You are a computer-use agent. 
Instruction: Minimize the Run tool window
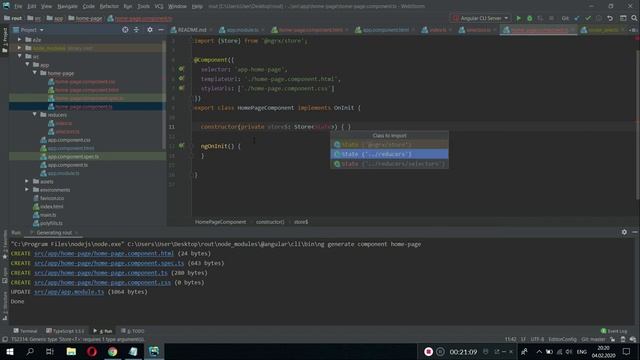coord(635,232)
